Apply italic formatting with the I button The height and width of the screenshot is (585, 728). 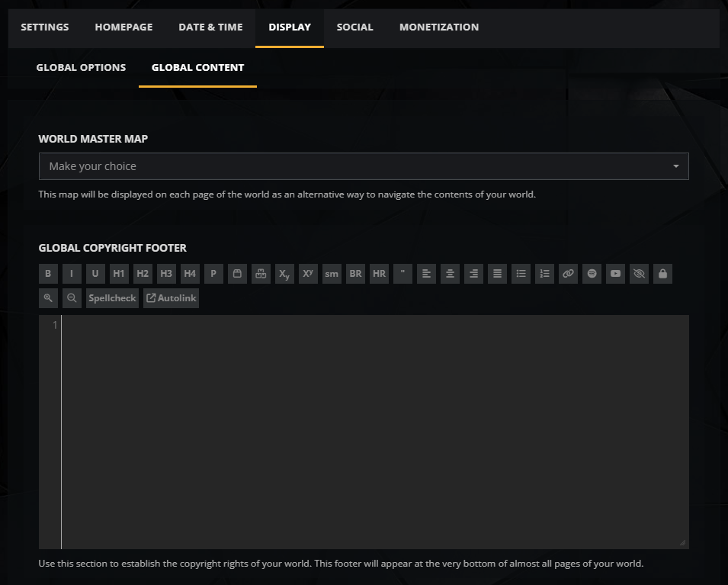click(72, 274)
